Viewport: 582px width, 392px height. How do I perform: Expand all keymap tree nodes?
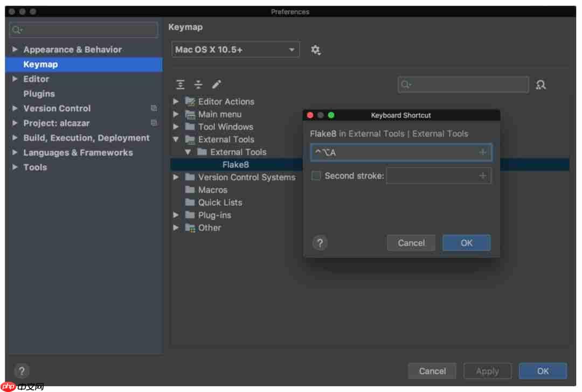(x=181, y=84)
